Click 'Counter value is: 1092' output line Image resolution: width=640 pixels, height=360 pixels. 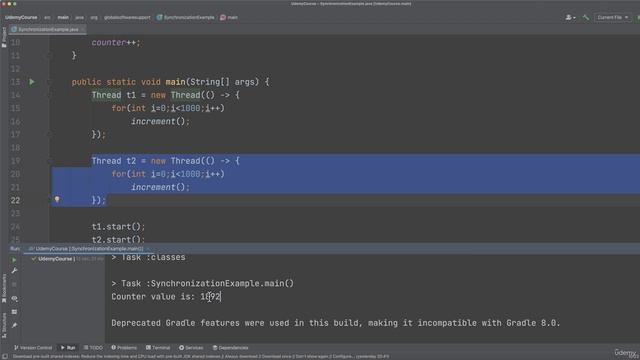point(166,297)
